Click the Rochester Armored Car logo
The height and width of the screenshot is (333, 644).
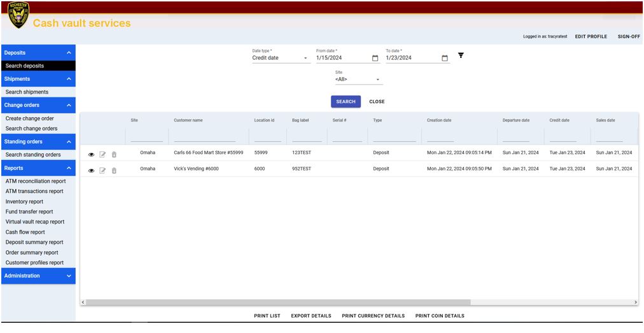(18, 15)
